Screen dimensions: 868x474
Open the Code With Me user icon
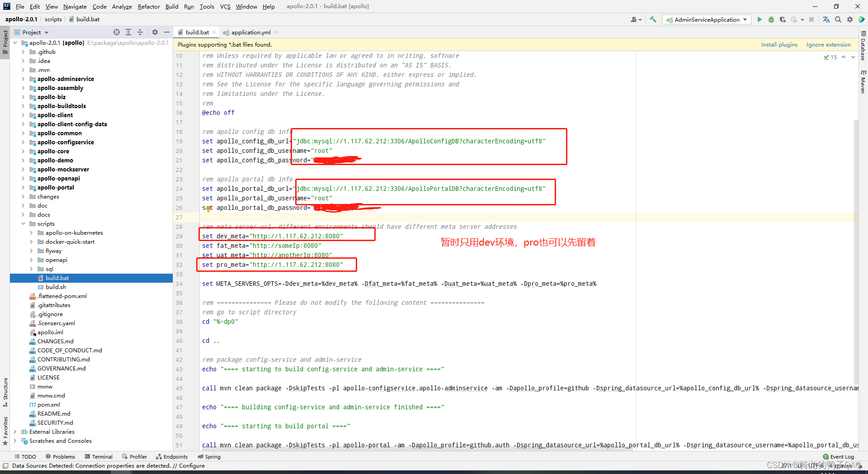click(x=636, y=19)
